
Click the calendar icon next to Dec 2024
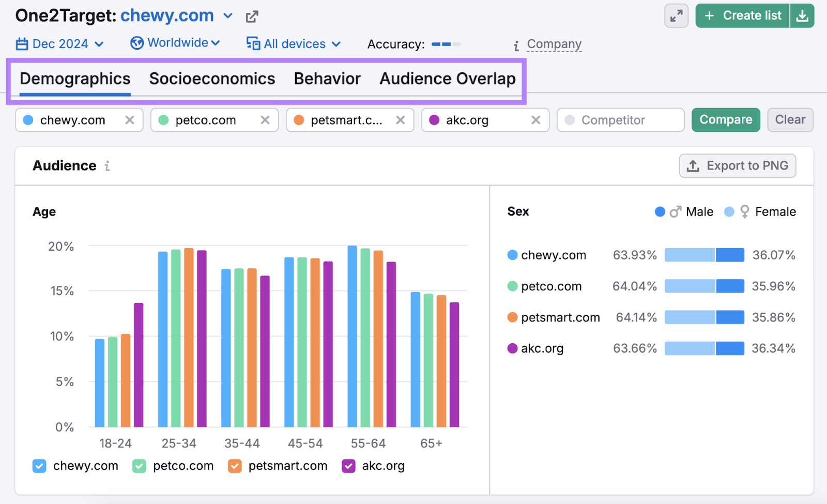click(x=22, y=44)
